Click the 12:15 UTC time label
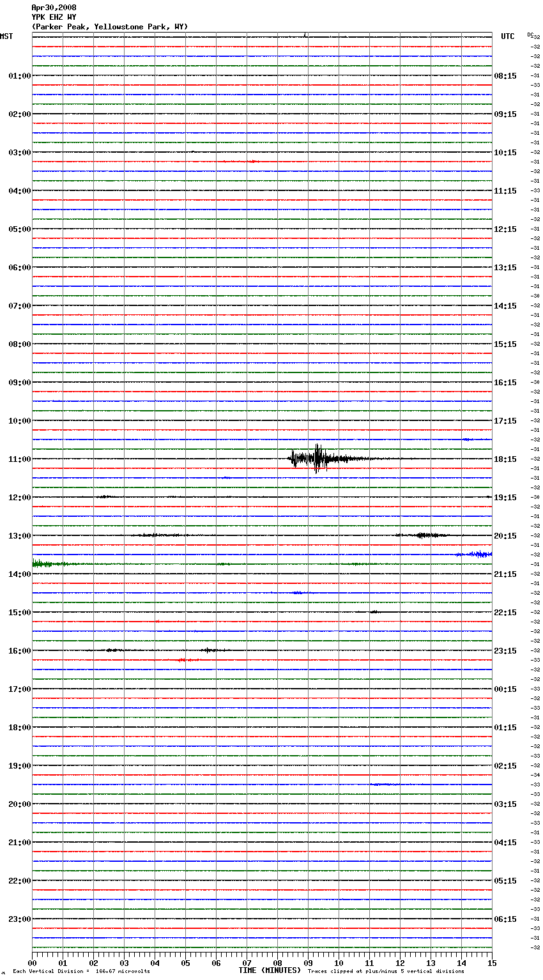 505,229
